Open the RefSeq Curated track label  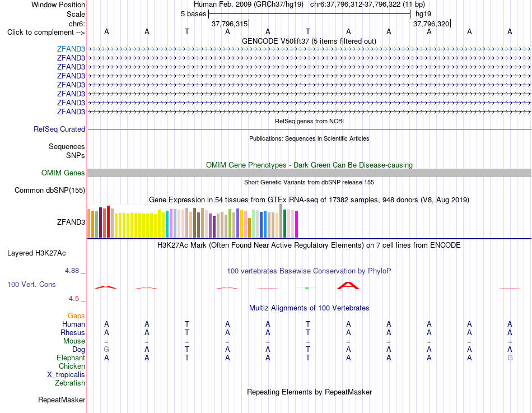coord(59,129)
